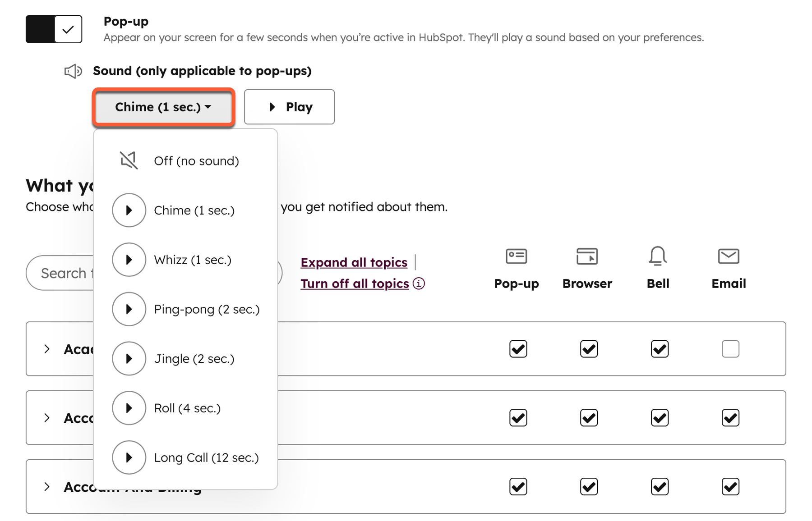812x521 pixels.
Task: Open the Chime (1 sec.) sound dropdown
Action: coord(163,107)
